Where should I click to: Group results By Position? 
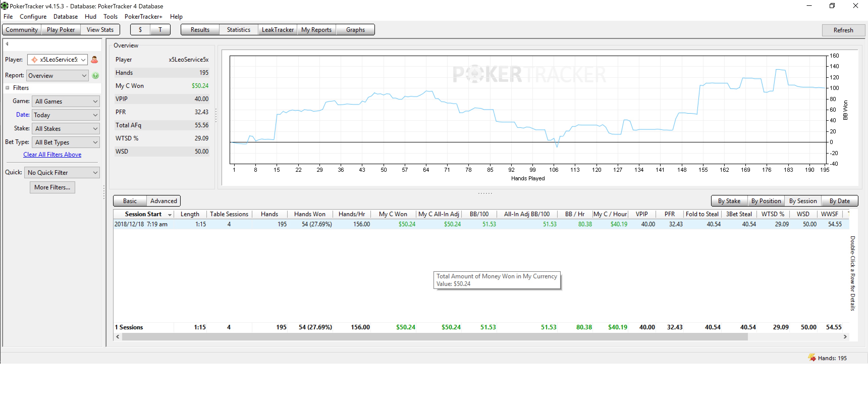tap(766, 201)
